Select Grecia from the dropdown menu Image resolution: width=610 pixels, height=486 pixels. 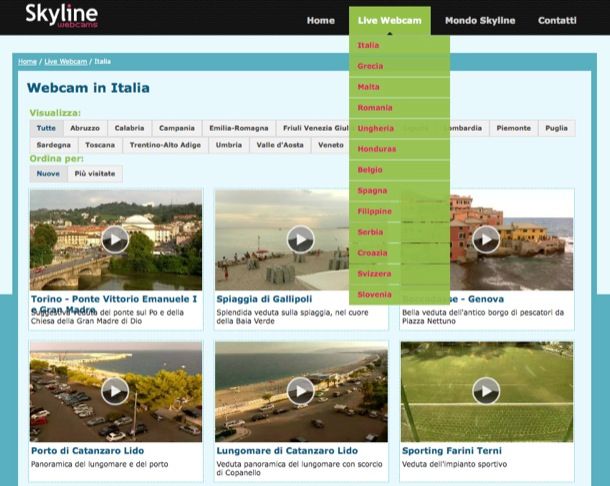click(x=400, y=66)
